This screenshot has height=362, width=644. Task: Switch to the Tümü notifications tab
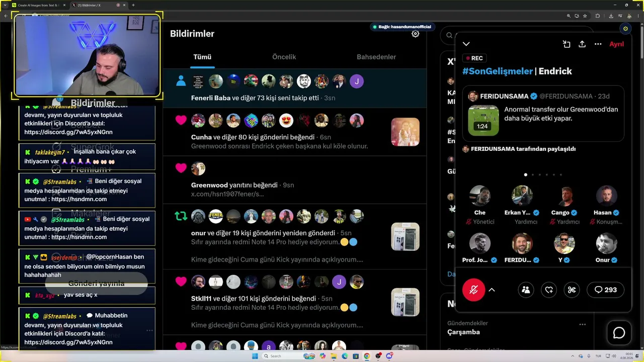click(202, 57)
